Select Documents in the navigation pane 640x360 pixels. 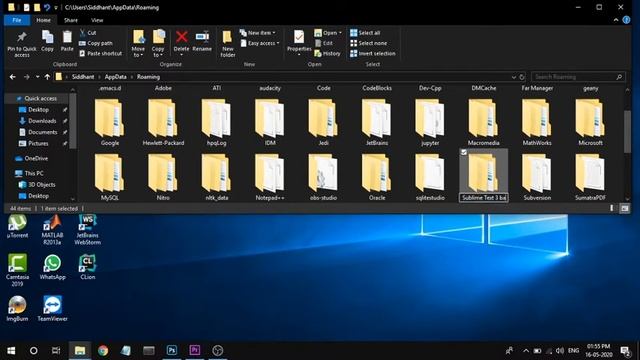[42, 132]
